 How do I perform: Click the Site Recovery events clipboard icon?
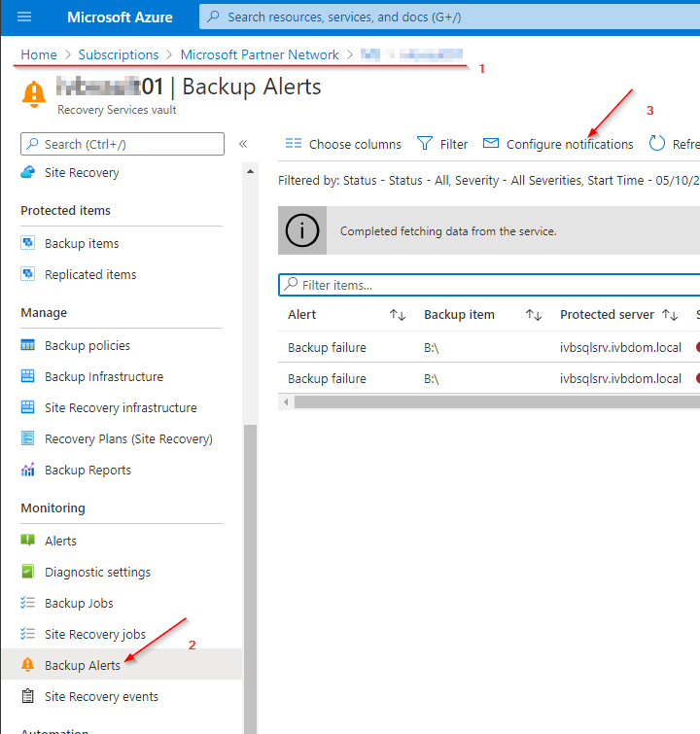click(x=27, y=696)
